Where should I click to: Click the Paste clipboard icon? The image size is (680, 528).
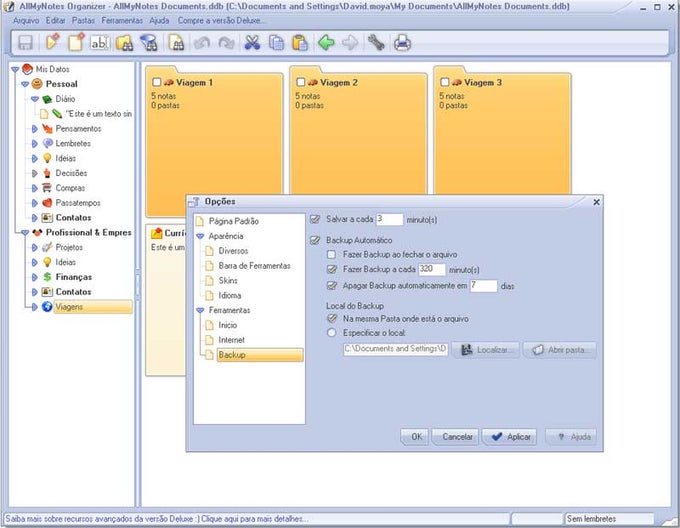click(x=300, y=43)
